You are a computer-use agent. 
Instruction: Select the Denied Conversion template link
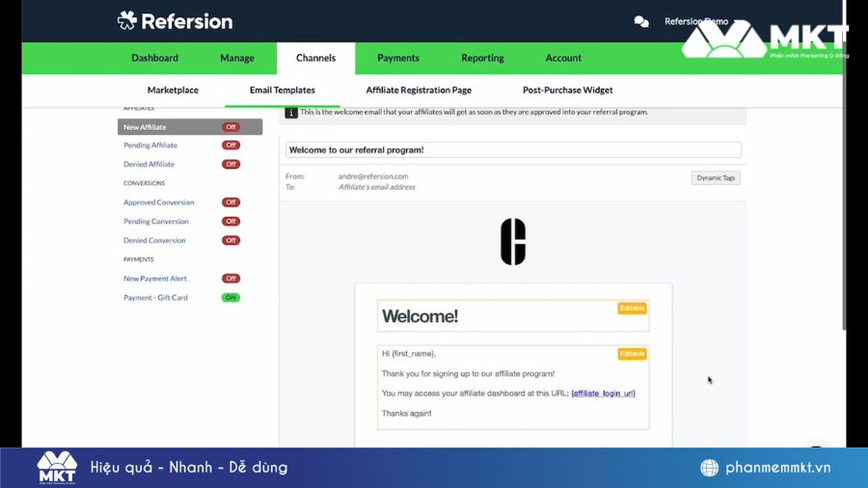pos(154,240)
